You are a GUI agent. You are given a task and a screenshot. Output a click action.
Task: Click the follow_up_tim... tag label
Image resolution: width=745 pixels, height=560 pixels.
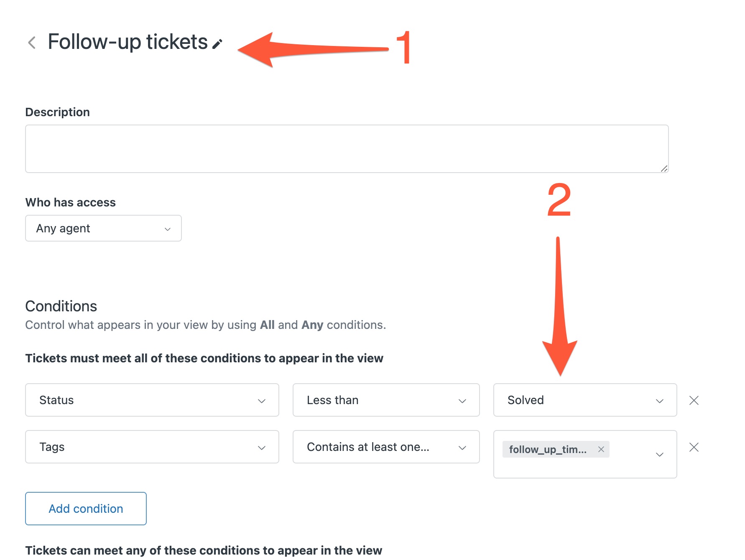pos(548,449)
